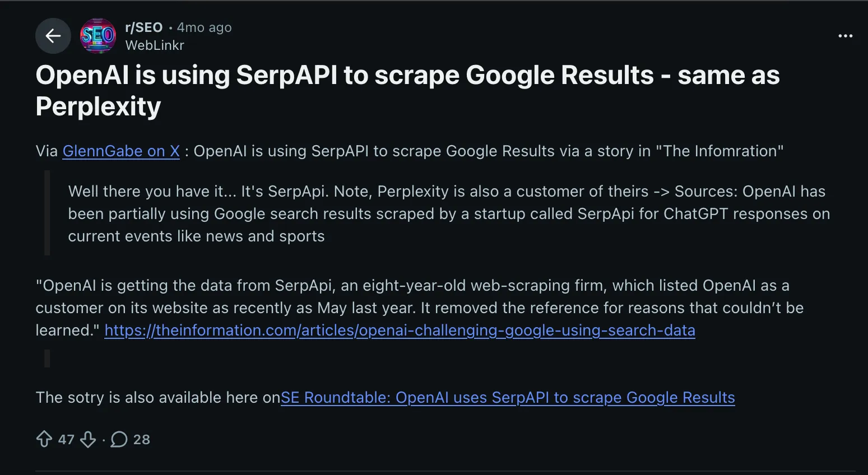
Task: Open the r/SEO subreddit avatar
Action: [x=98, y=36]
